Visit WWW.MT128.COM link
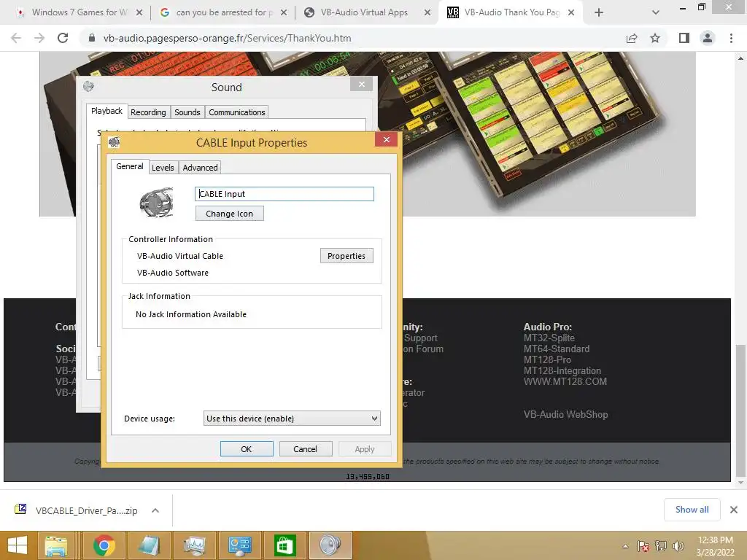This screenshot has width=747, height=560. (565, 381)
